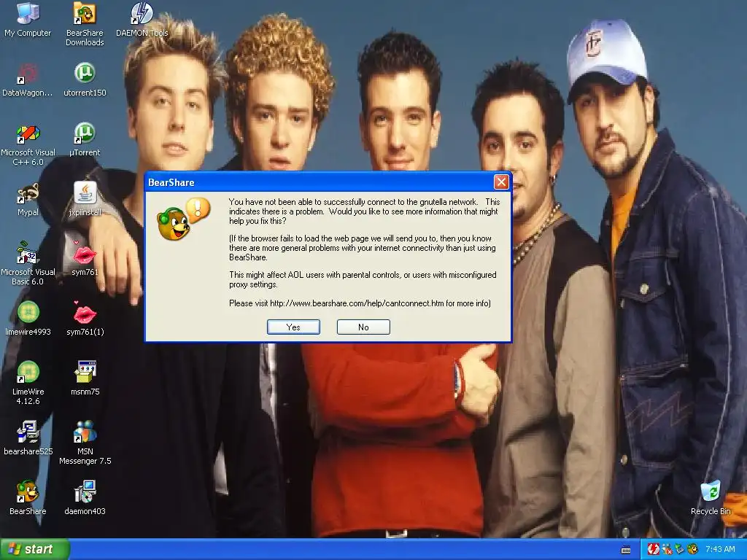Viewport: 747px width, 560px height.
Task: Select utorrent150 installer icon
Action: (85, 80)
